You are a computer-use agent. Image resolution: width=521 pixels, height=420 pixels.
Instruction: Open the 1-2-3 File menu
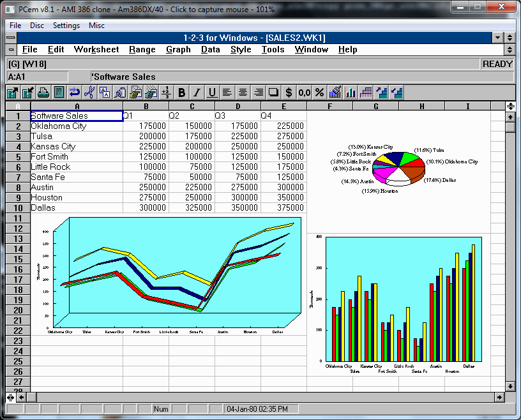[x=29, y=50]
